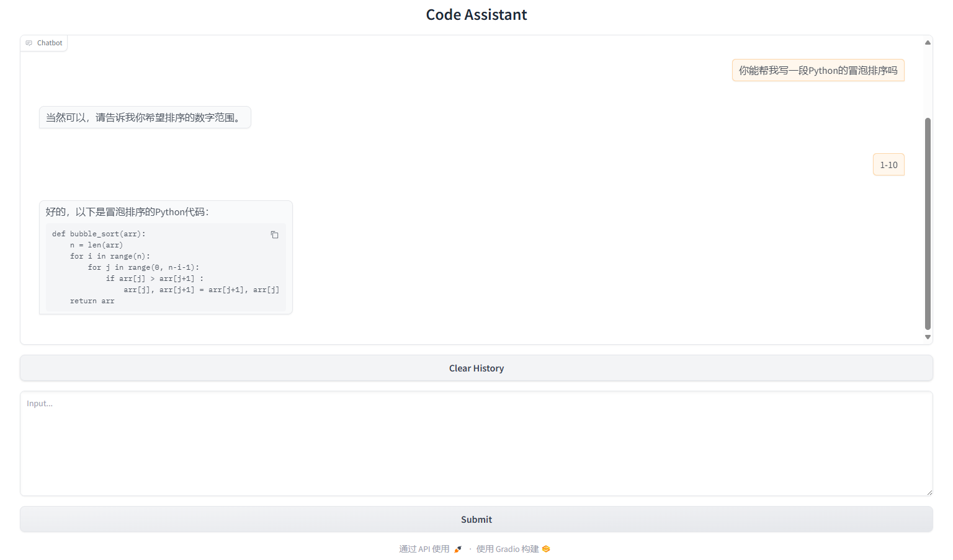Click the 'return arr' code line
The image size is (953, 560).
92,301
